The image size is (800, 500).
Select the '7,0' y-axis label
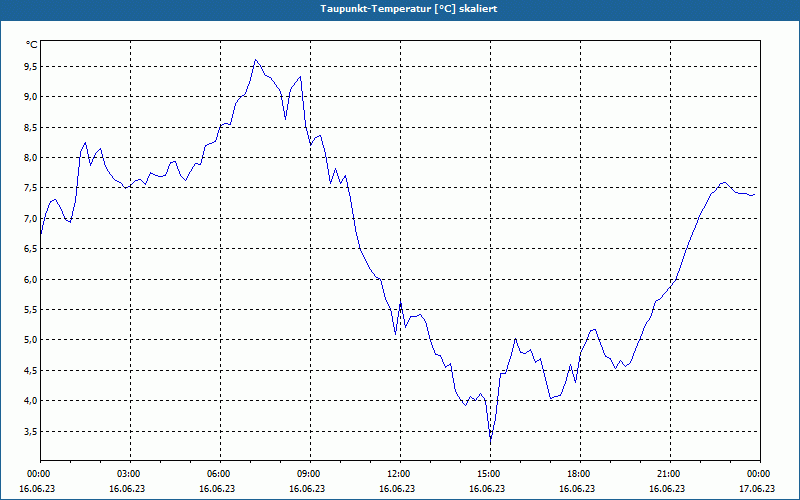[30, 219]
